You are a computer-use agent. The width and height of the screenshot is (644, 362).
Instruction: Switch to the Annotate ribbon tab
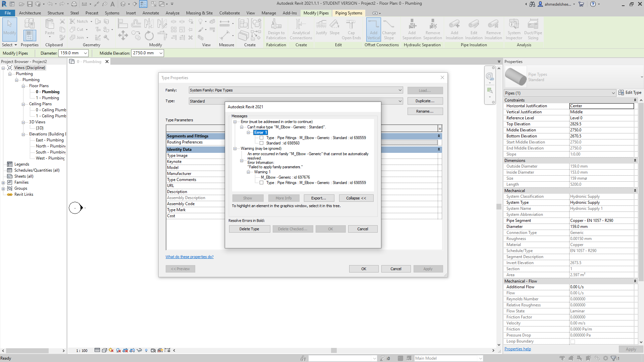[x=151, y=13]
